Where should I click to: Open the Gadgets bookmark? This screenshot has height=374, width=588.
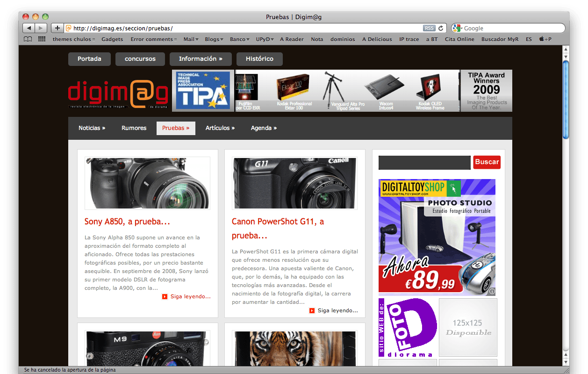pyautogui.click(x=112, y=39)
